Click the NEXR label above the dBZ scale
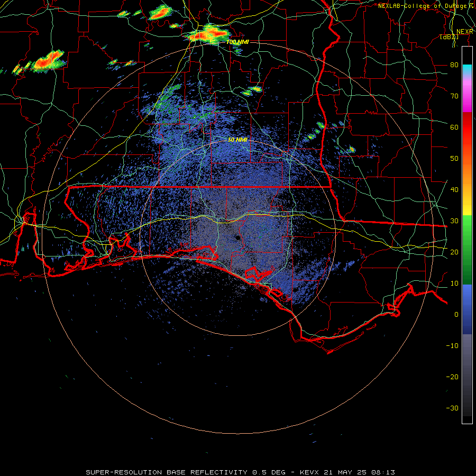Screen dimensions: 476x476 point(465,32)
